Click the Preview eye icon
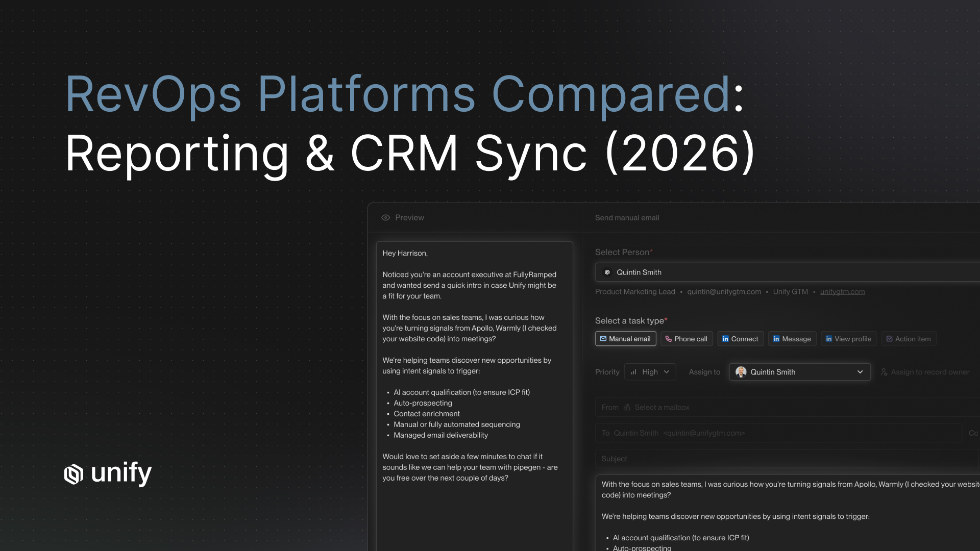 tap(386, 218)
